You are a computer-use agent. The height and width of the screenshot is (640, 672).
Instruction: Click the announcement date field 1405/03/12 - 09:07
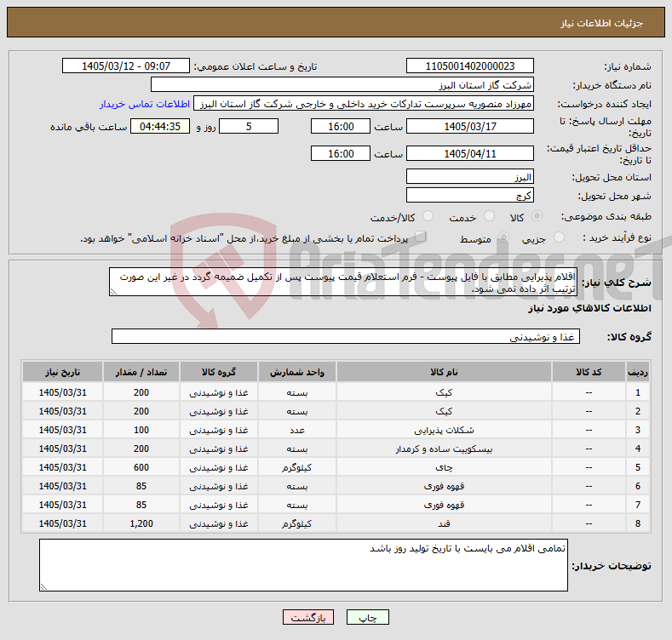tap(126, 66)
